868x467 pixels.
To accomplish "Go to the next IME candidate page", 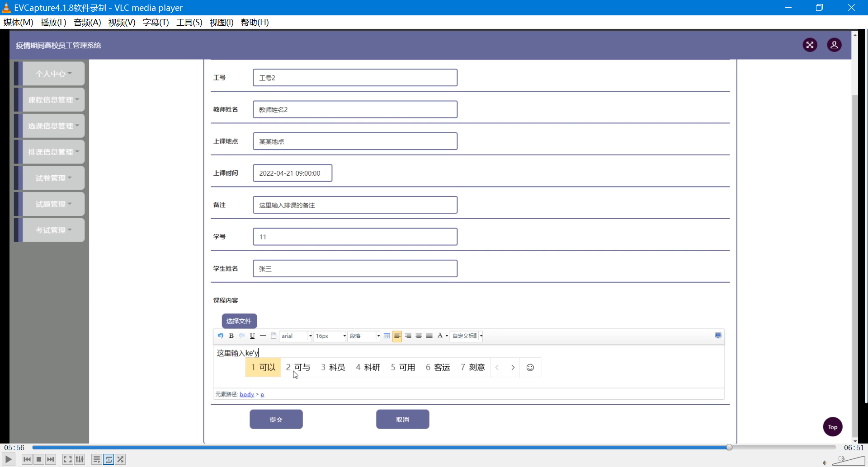I will 513,368.
